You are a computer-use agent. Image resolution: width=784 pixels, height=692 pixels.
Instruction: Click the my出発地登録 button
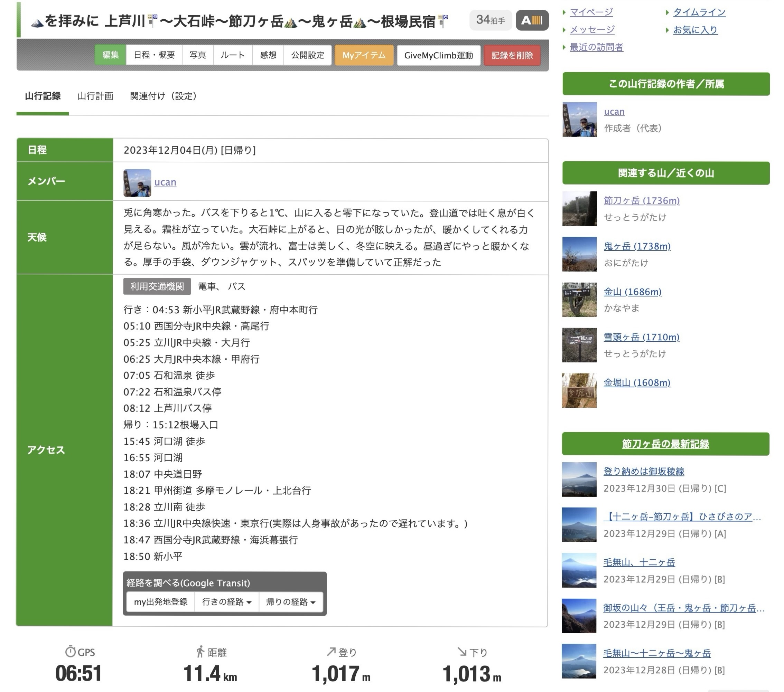(161, 602)
